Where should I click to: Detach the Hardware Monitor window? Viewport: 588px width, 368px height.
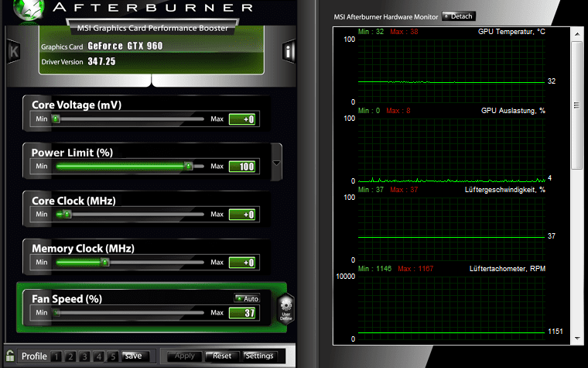click(459, 16)
